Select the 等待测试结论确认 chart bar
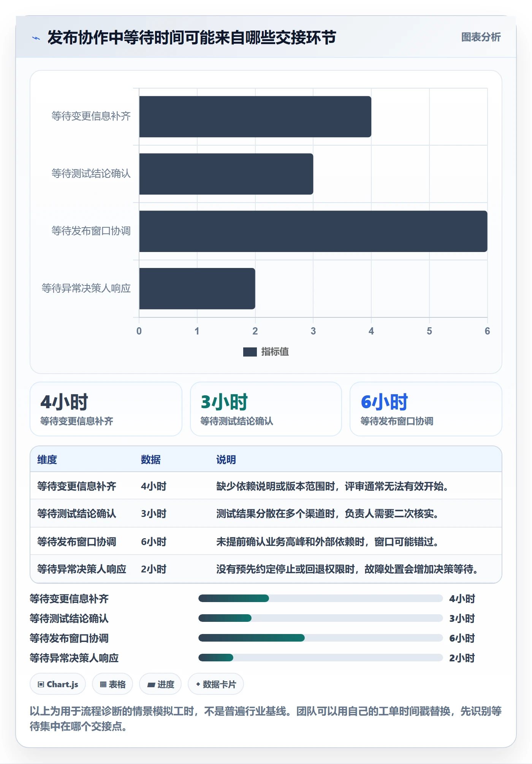 (226, 174)
